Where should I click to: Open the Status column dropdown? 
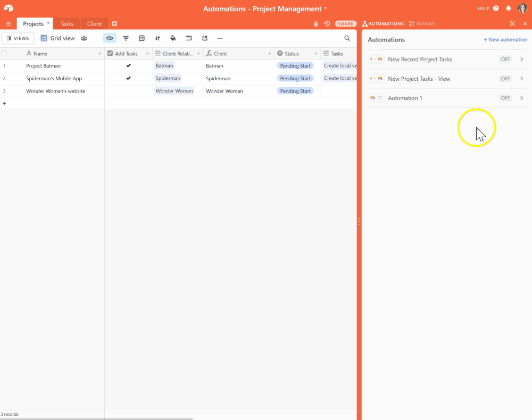316,53
